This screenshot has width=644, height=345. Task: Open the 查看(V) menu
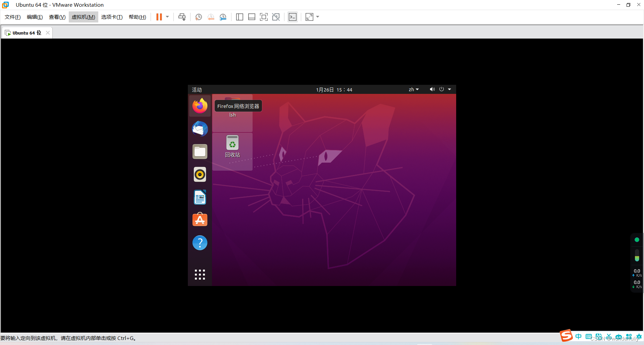coord(57,17)
